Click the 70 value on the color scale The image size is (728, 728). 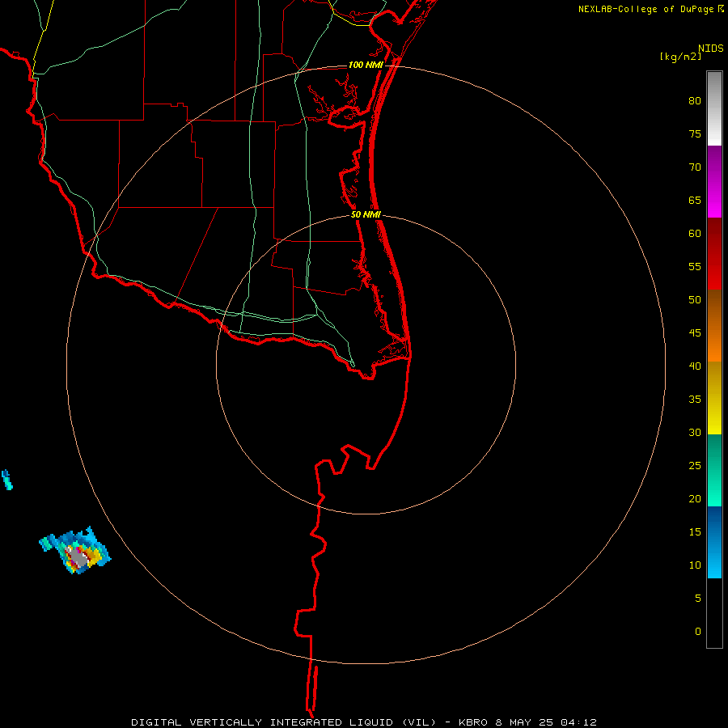tap(695, 167)
